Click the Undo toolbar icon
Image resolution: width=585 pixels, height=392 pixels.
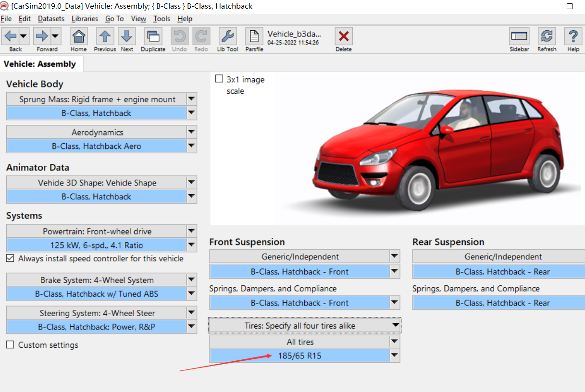tap(179, 36)
